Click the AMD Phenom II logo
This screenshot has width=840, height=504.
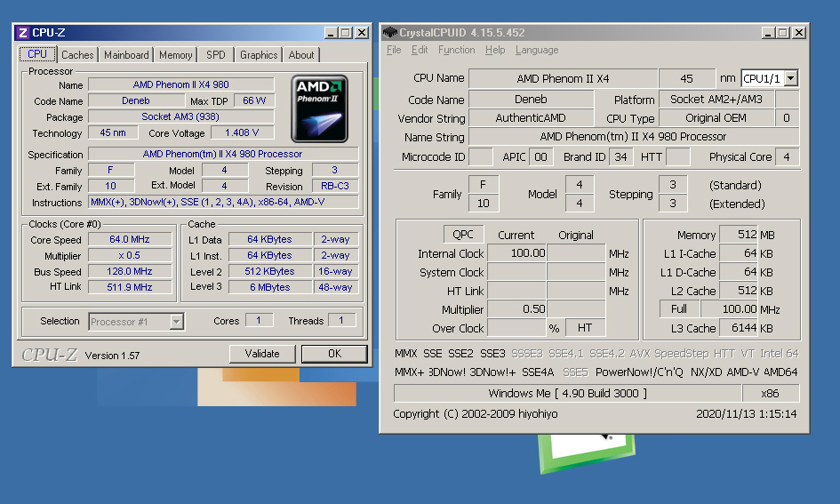point(319,108)
